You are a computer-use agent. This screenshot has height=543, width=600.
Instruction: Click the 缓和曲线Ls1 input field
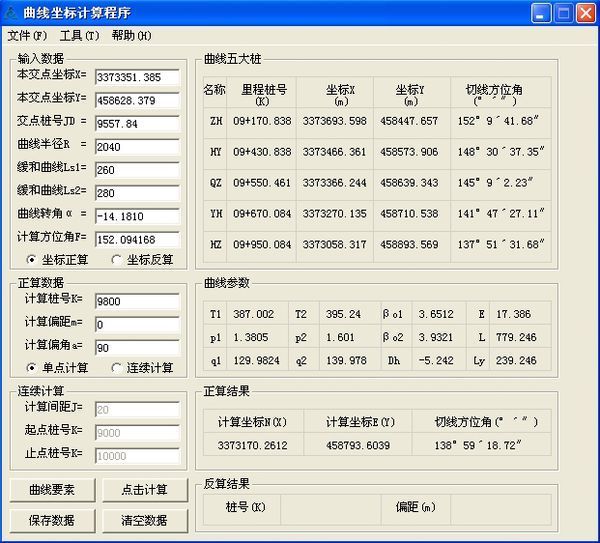point(137,170)
